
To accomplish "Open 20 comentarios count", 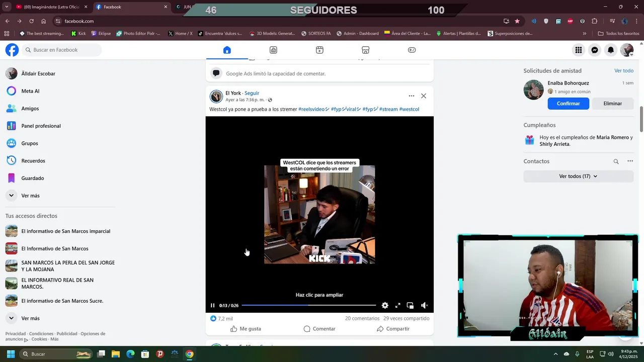I will (x=362, y=318).
